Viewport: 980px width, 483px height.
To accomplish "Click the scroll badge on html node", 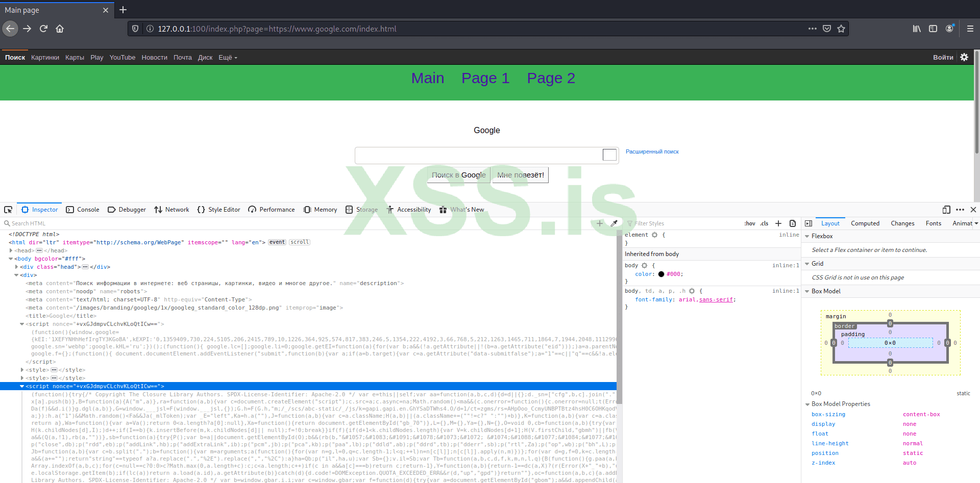I will coord(300,242).
